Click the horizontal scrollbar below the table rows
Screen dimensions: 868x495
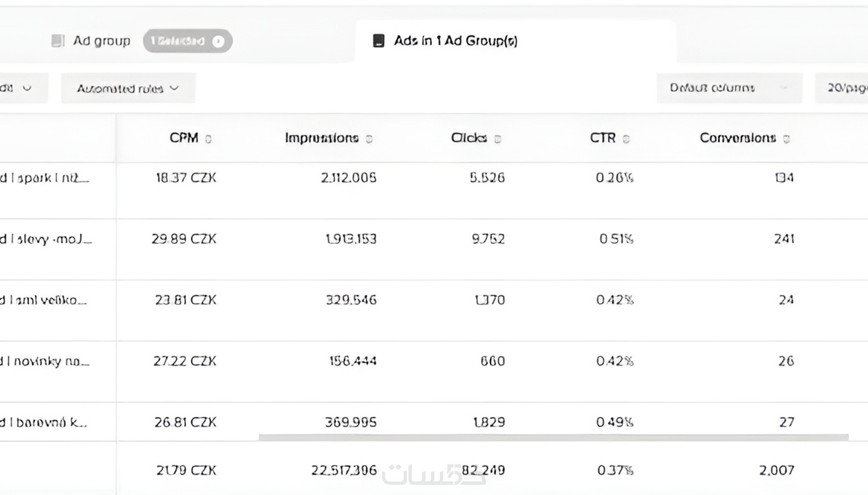coord(553,437)
